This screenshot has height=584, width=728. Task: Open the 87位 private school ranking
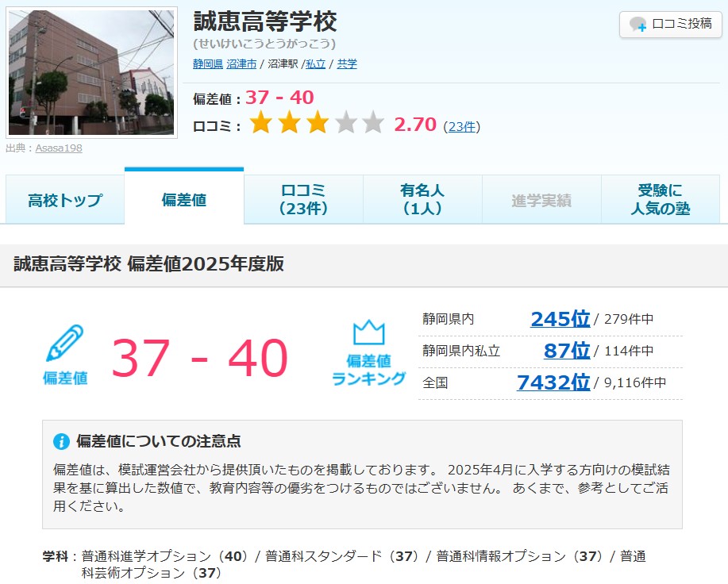[566, 351]
